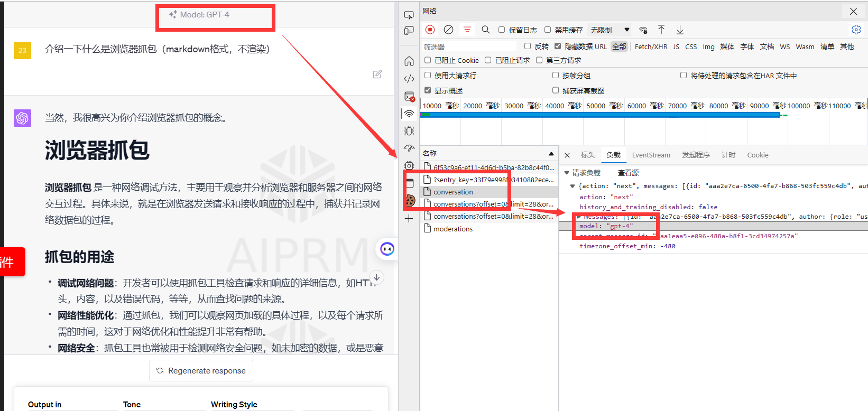Image resolution: width=868 pixels, height=411 pixels.
Task: Enable the 禁用缓存 checkbox
Action: click(x=548, y=30)
